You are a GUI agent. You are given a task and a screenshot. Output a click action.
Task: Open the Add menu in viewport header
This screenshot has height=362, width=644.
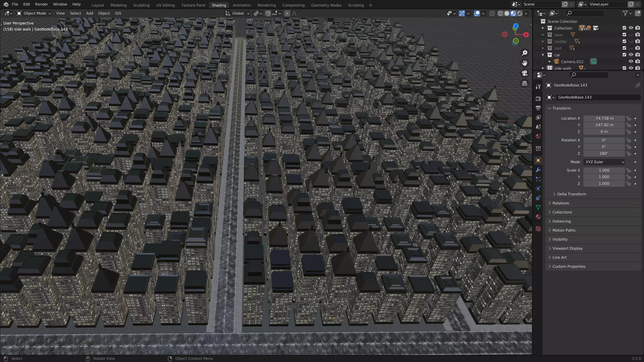[x=90, y=13]
